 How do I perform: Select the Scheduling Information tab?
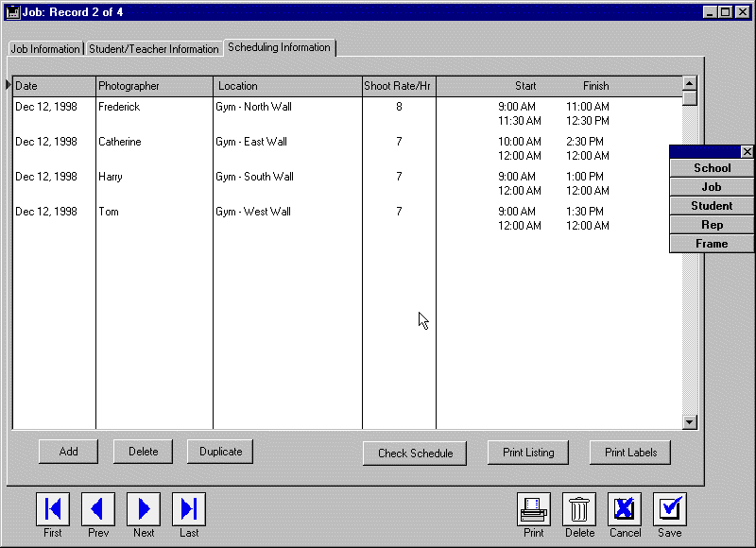pyautogui.click(x=279, y=47)
